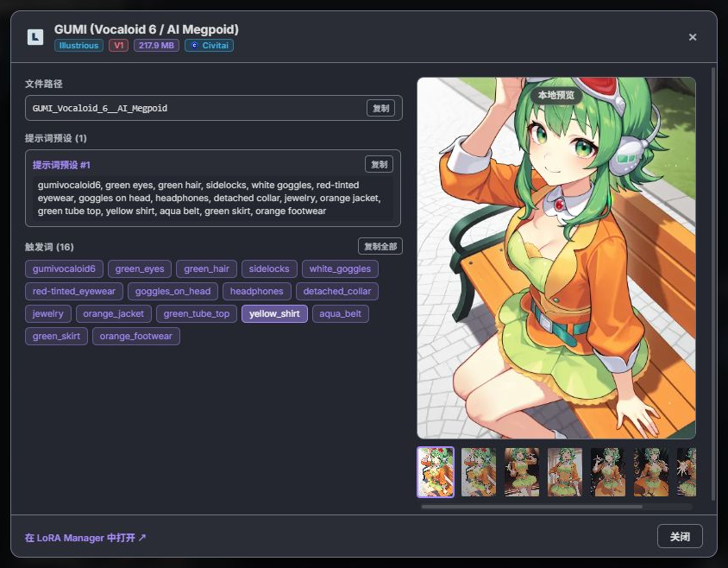Select the detached_collar trigger tag
Screen dimensions: 728x568
(x=337, y=292)
